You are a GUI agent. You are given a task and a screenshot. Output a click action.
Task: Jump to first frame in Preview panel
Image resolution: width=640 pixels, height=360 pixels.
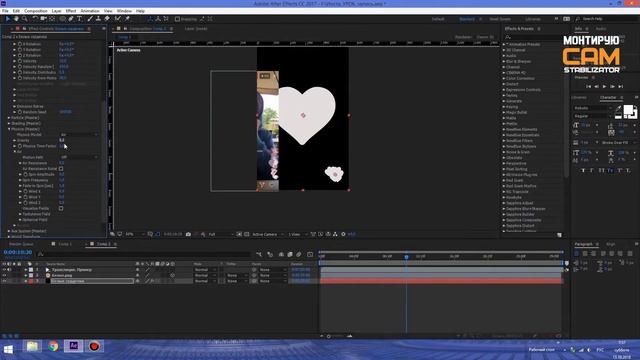588,87
